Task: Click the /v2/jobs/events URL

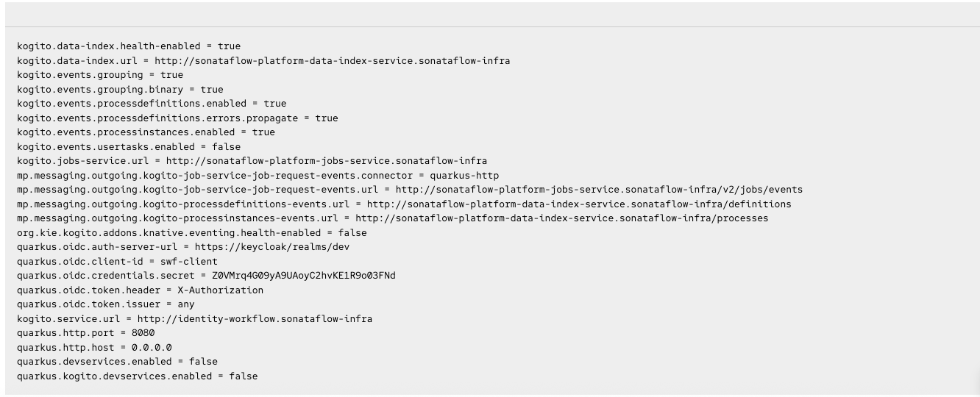Action: [x=599, y=190]
